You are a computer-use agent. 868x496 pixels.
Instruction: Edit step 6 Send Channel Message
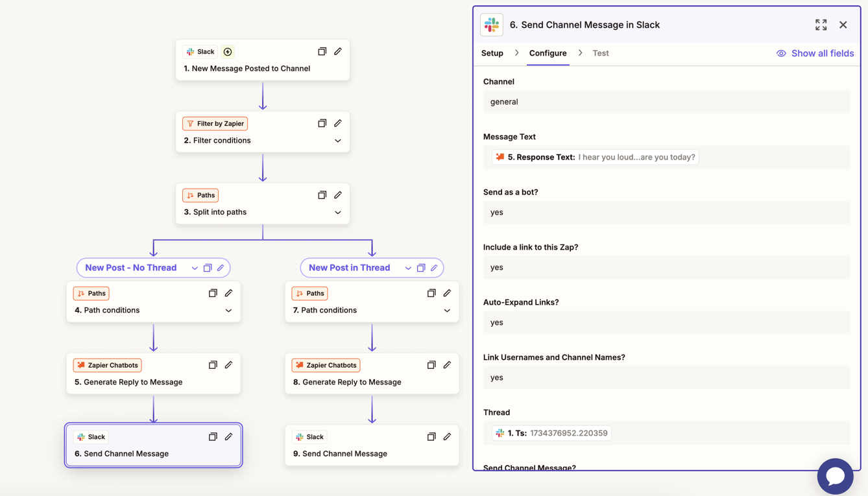coord(228,437)
